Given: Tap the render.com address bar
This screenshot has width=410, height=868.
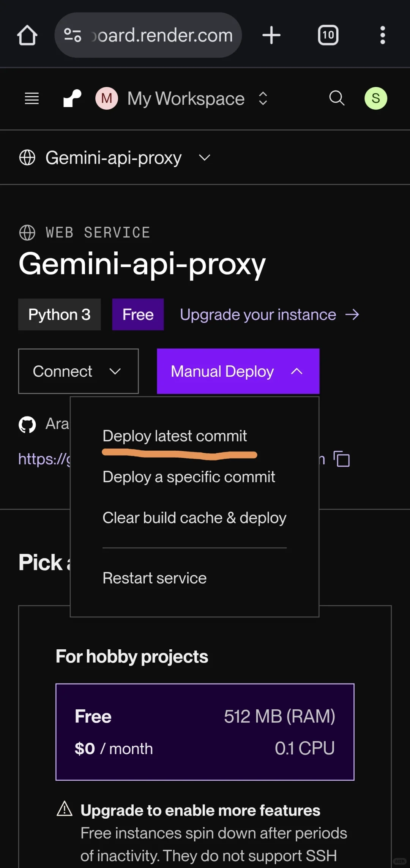Looking at the screenshot, I should click(x=148, y=35).
